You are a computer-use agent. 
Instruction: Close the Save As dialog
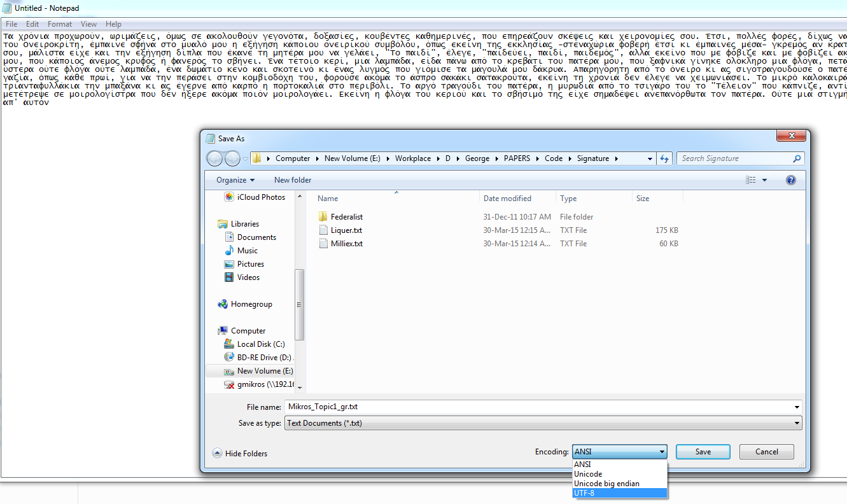tap(792, 136)
